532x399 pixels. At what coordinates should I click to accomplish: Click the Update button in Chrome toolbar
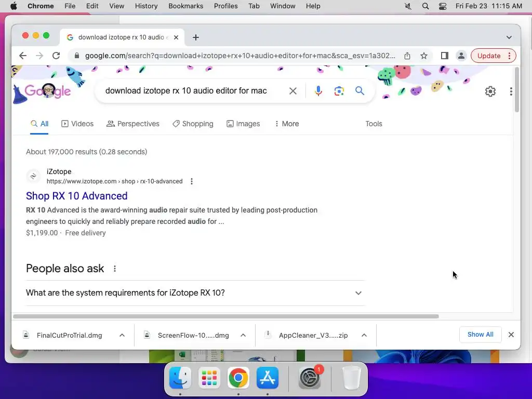point(488,56)
